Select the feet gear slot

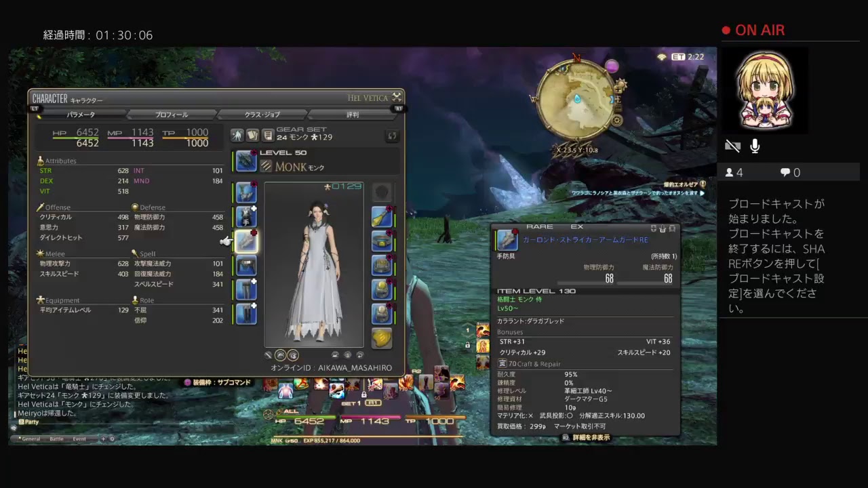(246, 314)
